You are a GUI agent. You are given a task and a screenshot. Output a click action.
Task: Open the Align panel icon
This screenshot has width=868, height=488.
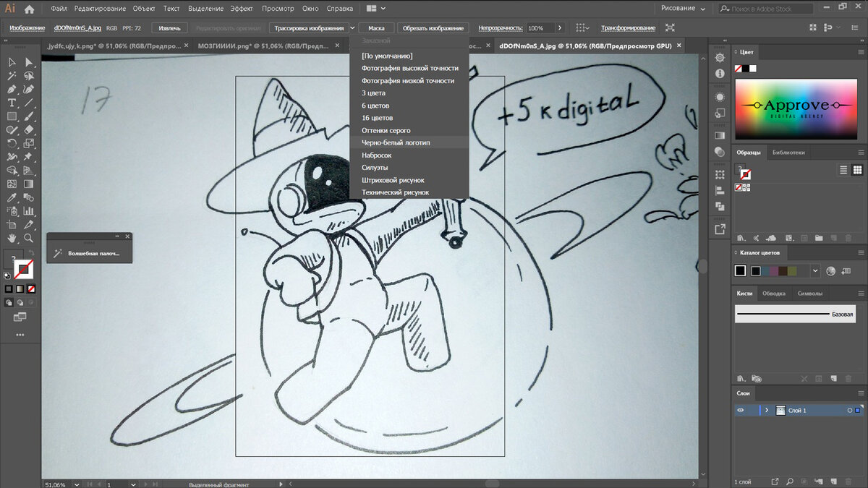click(x=720, y=191)
